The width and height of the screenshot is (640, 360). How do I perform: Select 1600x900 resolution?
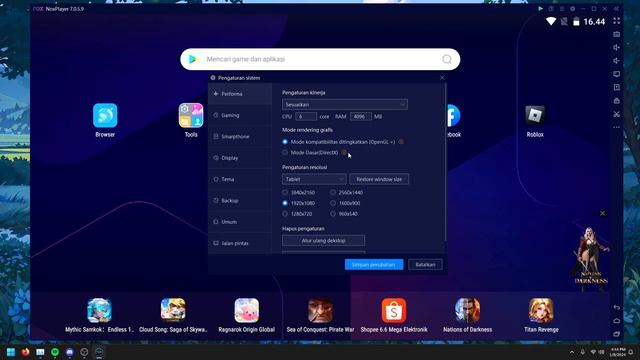[x=333, y=203]
